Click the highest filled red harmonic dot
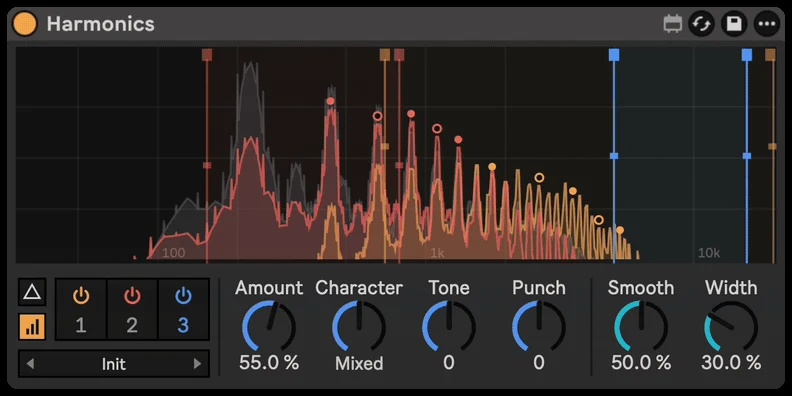Screen dimensions: 792x396 [x=330, y=101]
